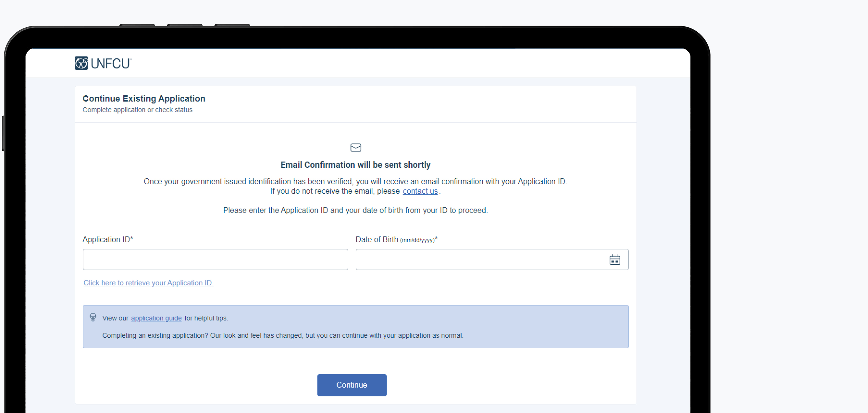
Task: Open the date picker calendar icon
Action: pos(615,259)
